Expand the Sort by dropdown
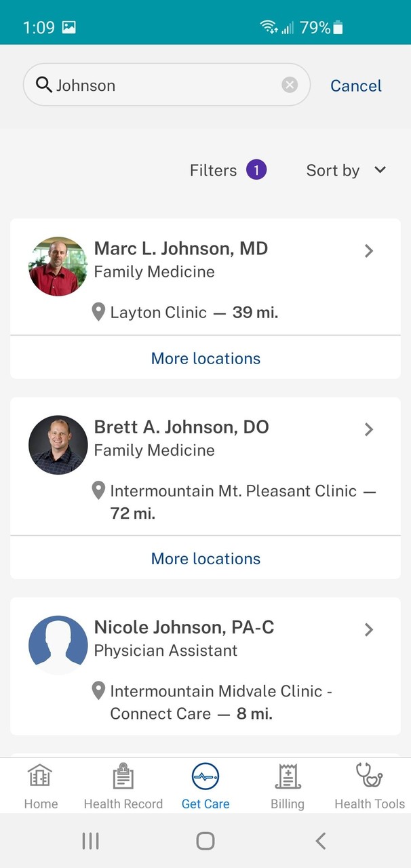Viewport: 411px width, 868px height. [x=346, y=170]
